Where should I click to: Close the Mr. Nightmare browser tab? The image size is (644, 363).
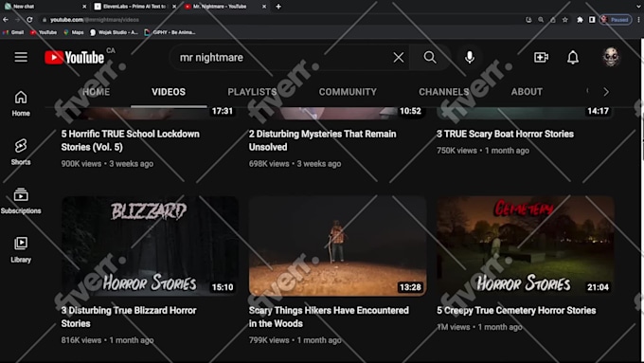(264, 7)
